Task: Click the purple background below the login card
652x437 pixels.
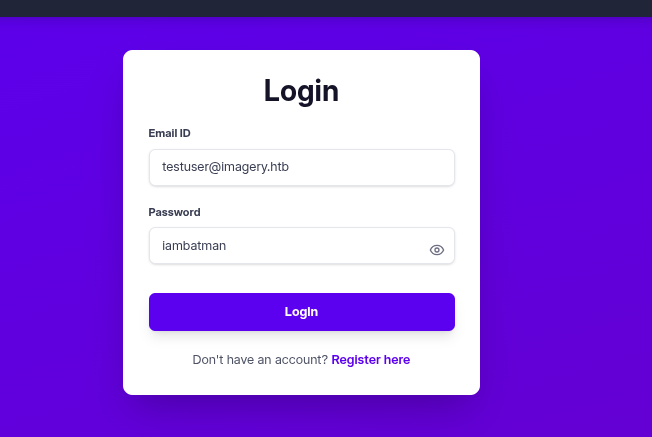Action: tap(301, 416)
